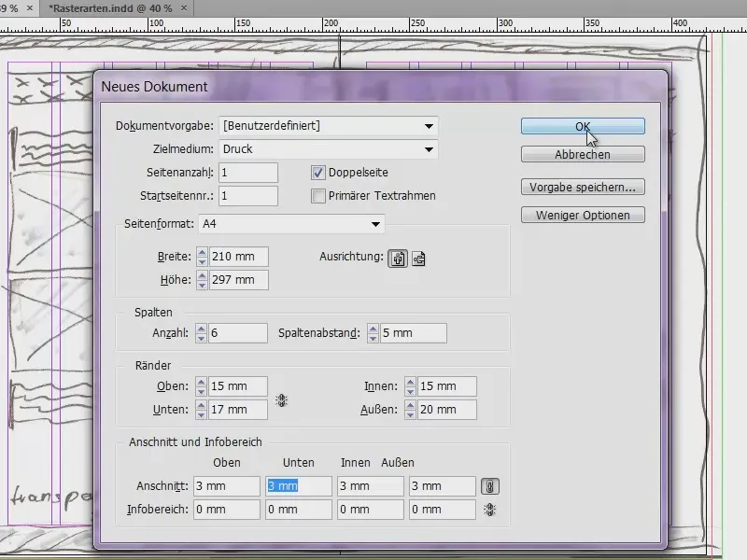747x560 pixels.
Task: Click the Startseitennr. input field
Action: pos(248,196)
